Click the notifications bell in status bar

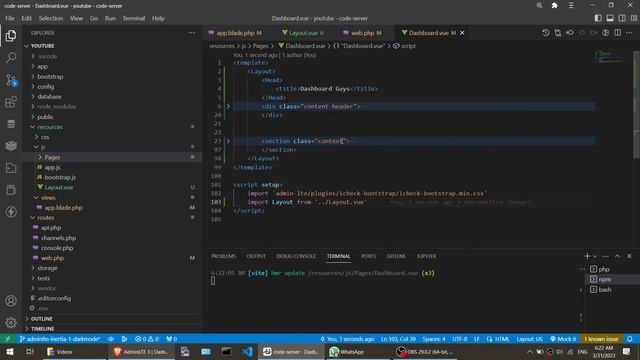point(630,339)
